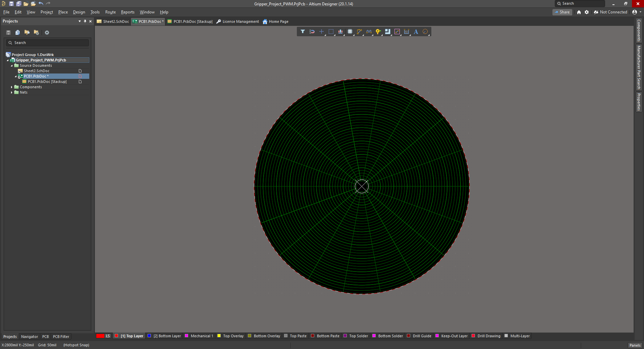Go to Home page icon in top right
644x349 pixels.
click(x=579, y=12)
